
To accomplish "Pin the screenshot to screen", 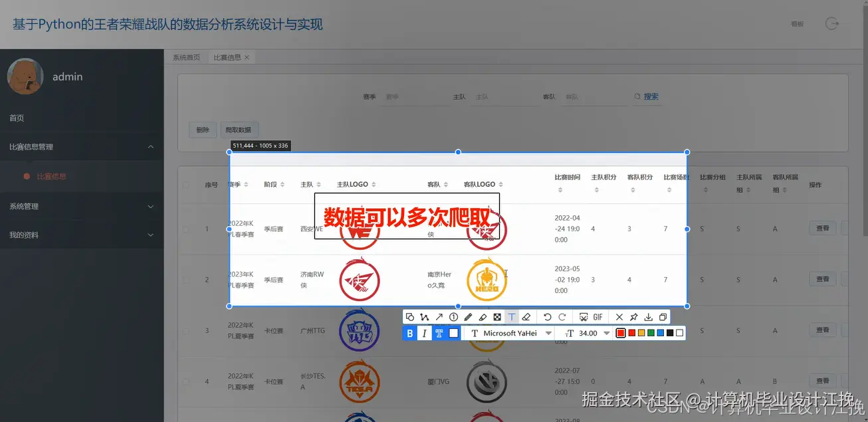I will (x=634, y=317).
